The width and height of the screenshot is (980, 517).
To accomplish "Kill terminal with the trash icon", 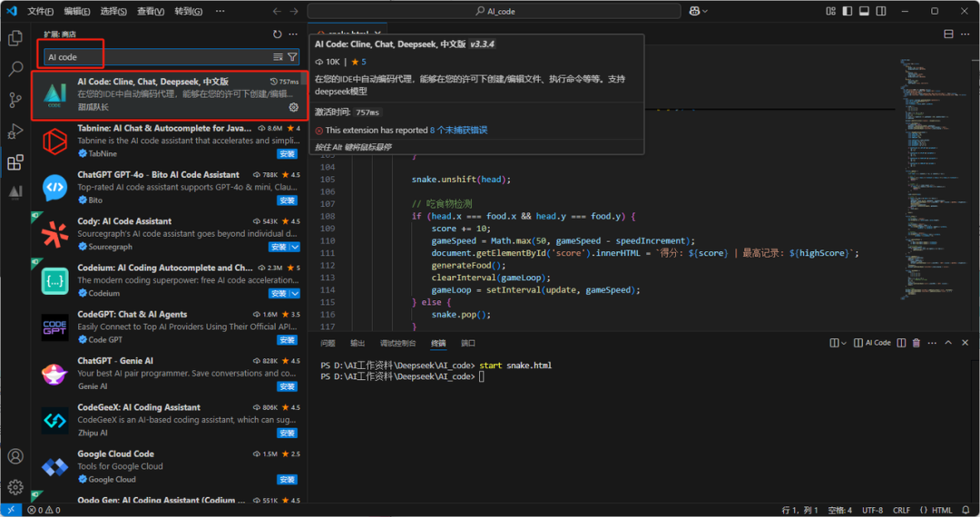I will [x=916, y=343].
